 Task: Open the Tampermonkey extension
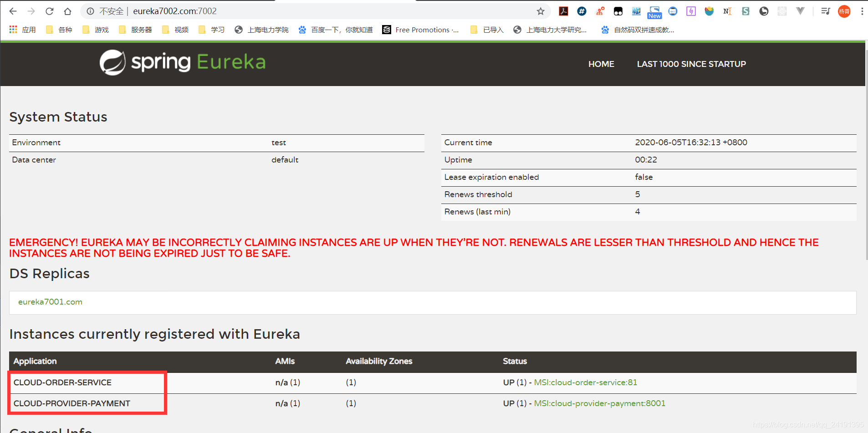point(618,11)
